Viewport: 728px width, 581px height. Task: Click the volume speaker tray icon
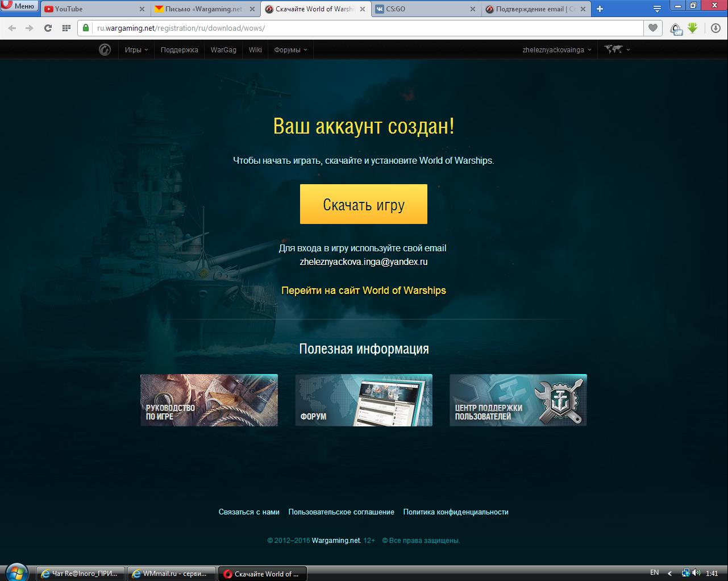pyautogui.click(x=696, y=573)
